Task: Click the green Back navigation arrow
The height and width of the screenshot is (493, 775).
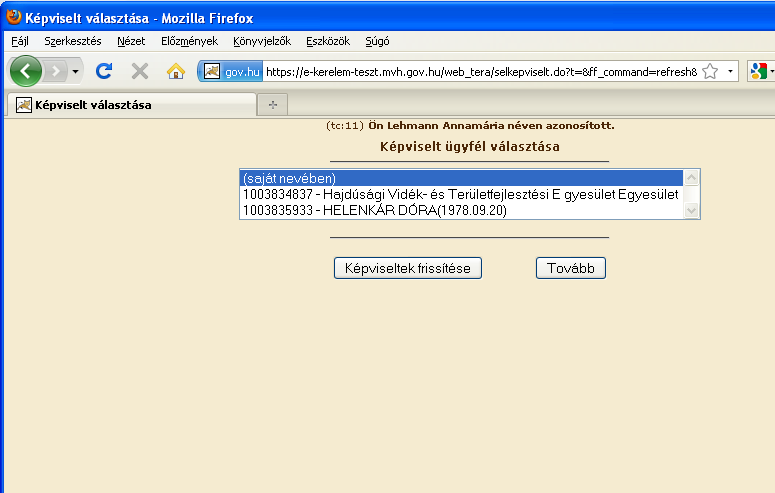Action: coord(25,71)
